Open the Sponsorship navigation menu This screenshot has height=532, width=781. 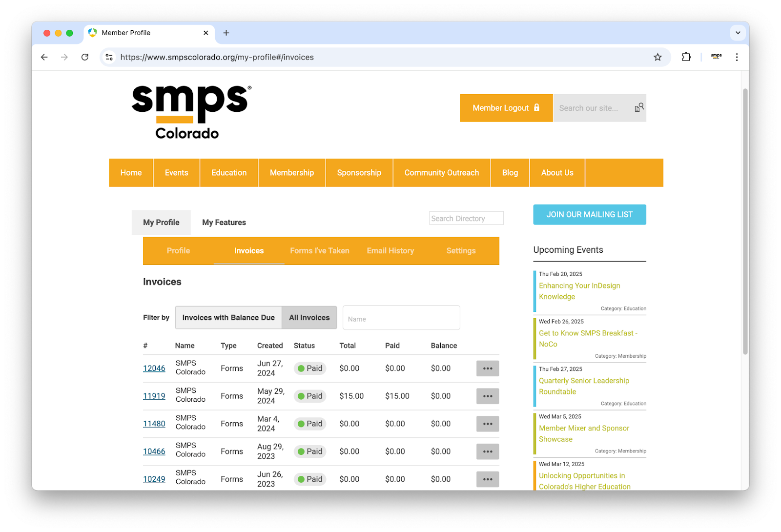point(359,173)
